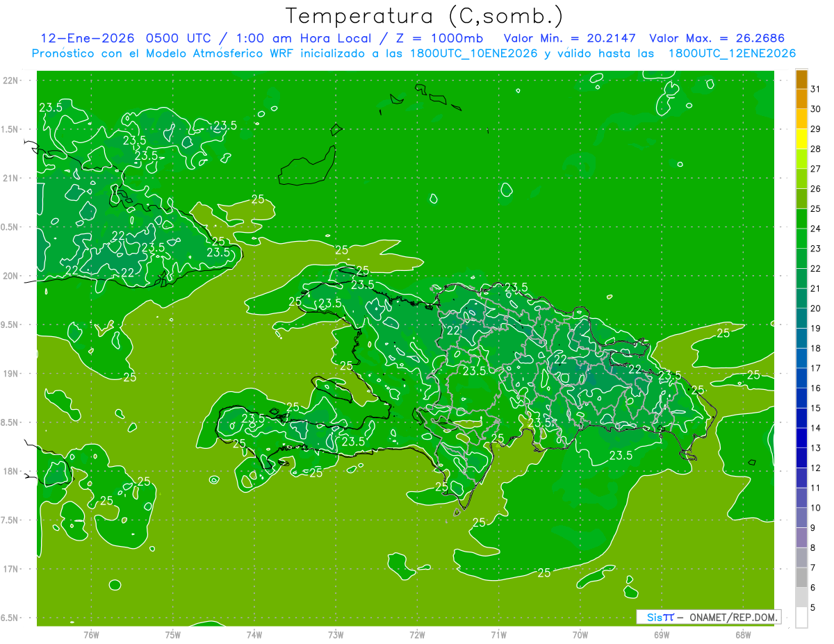Click the "18N" latitude axis label
Screen dimensions: 834x644
(x=11, y=471)
